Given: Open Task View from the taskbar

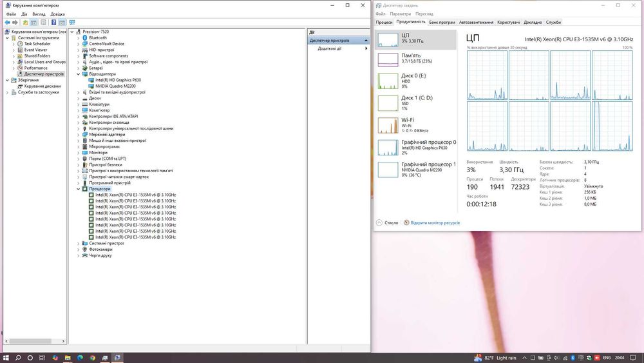Looking at the screenshot, I should [42, 358].
